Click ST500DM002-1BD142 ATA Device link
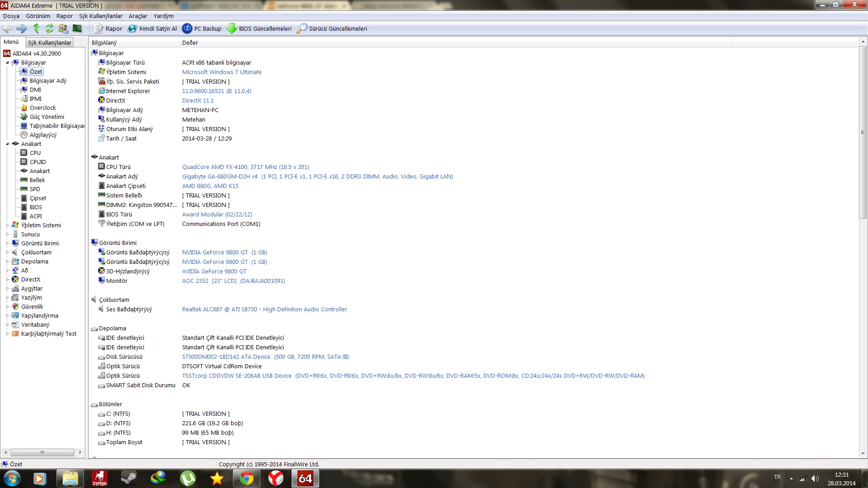This screenshot has height=488, width=868. pos(265,357)
